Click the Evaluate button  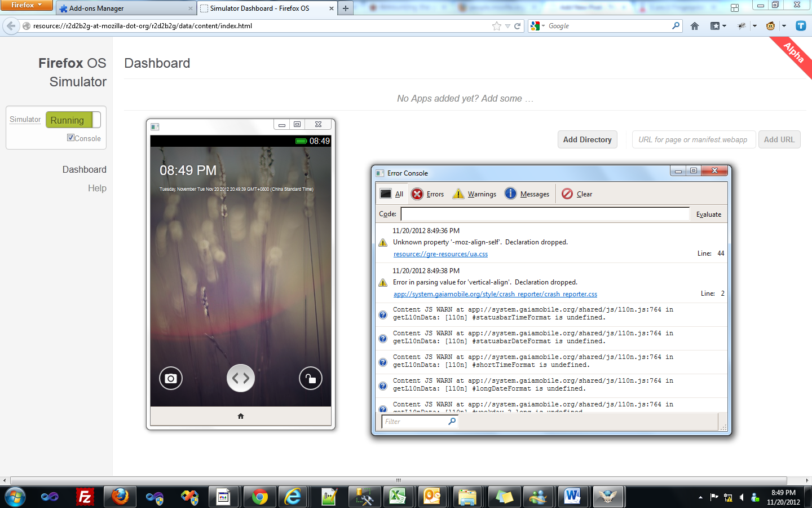click(709, 214)
